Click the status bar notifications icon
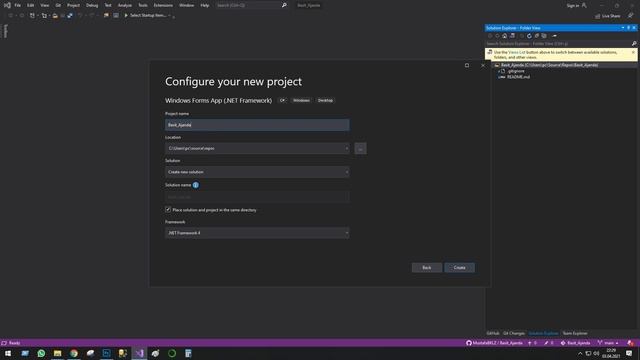Image resolution: width=640 pixels, height=360 pixels. point(631,343)
